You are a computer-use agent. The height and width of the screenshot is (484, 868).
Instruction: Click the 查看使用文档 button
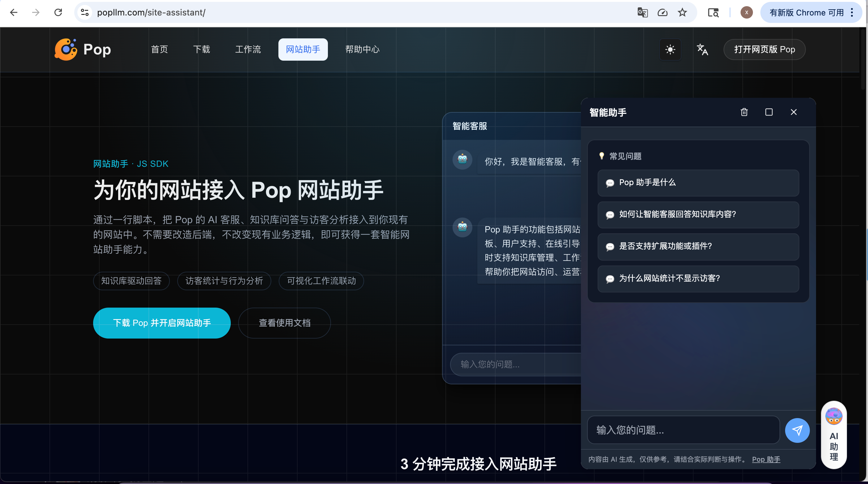click(284, 323)
